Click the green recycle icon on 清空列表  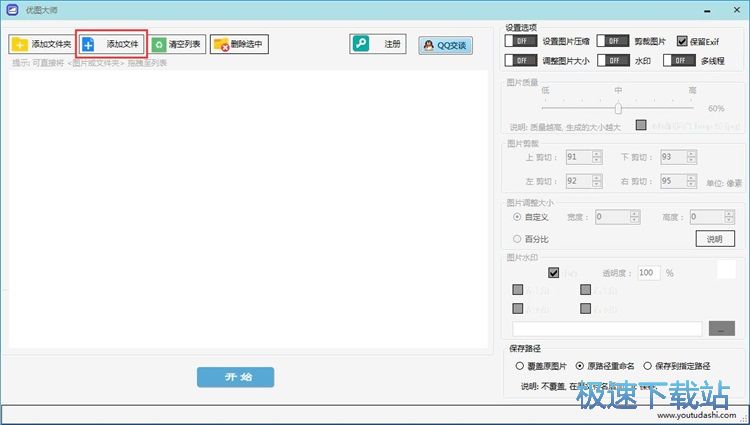[x=158, y=45]
